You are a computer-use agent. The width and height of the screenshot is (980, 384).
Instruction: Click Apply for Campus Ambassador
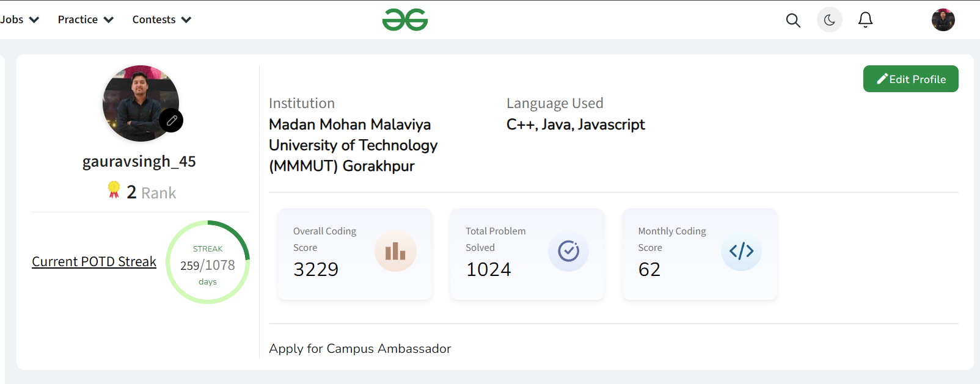[360, 349]
